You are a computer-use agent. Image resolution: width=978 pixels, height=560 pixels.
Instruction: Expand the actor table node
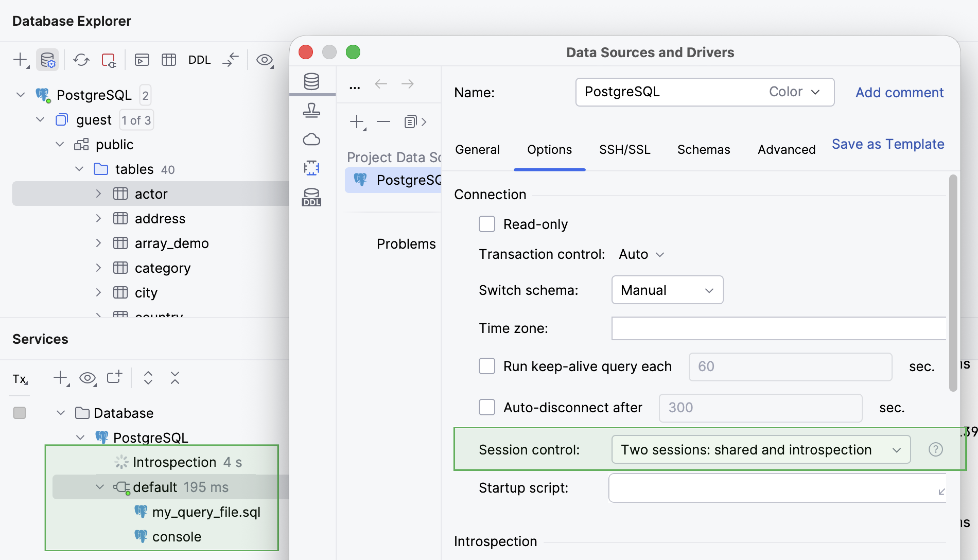pos(99,194)
